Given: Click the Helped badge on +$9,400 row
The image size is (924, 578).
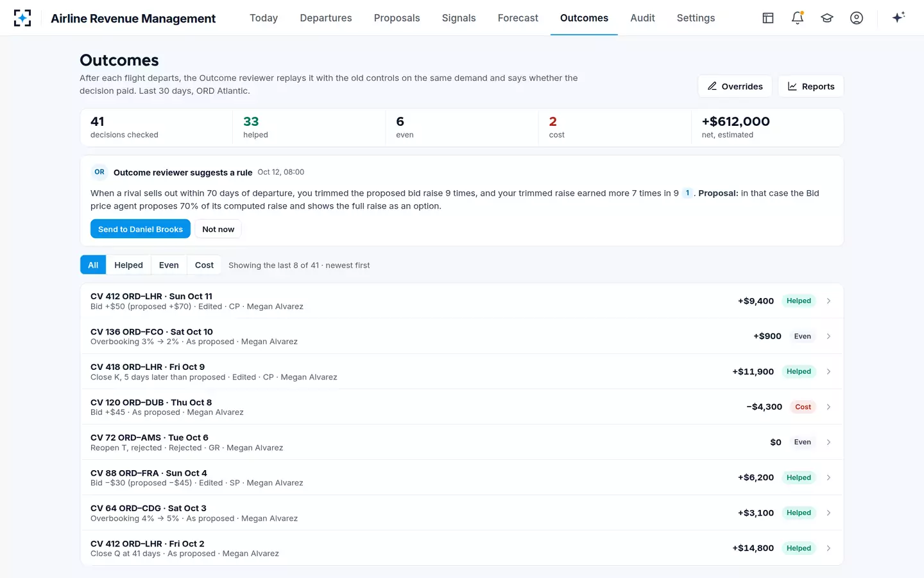Looking at the screenshot, I should click(799, 301).
